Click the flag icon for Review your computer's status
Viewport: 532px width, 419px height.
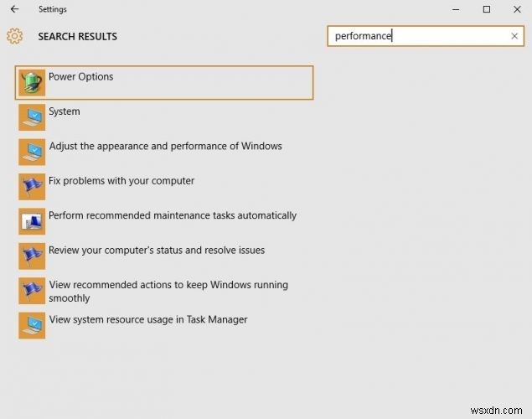pyautogui.click(x=32, y=256)
